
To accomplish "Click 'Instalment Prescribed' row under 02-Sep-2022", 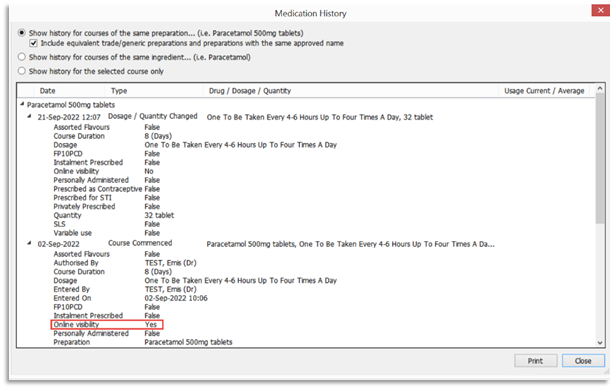I will (x=107, y=316).
